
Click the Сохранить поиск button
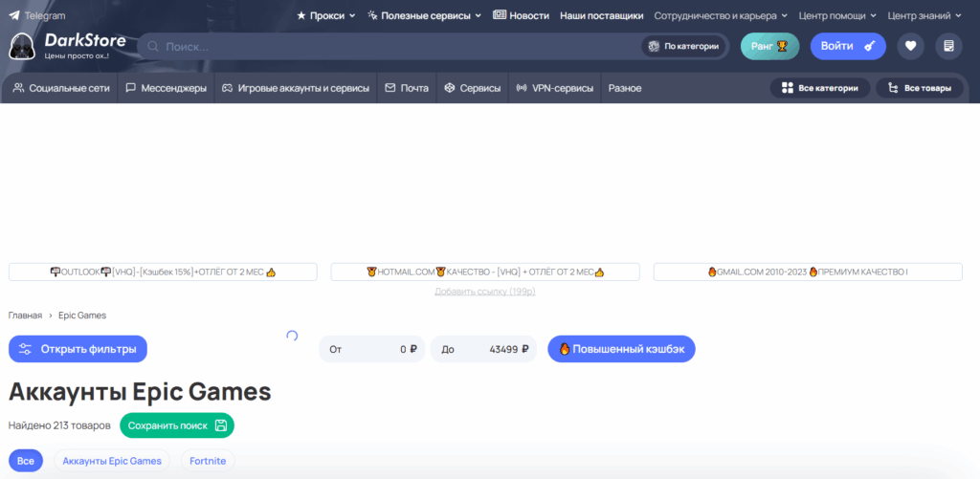177,425
